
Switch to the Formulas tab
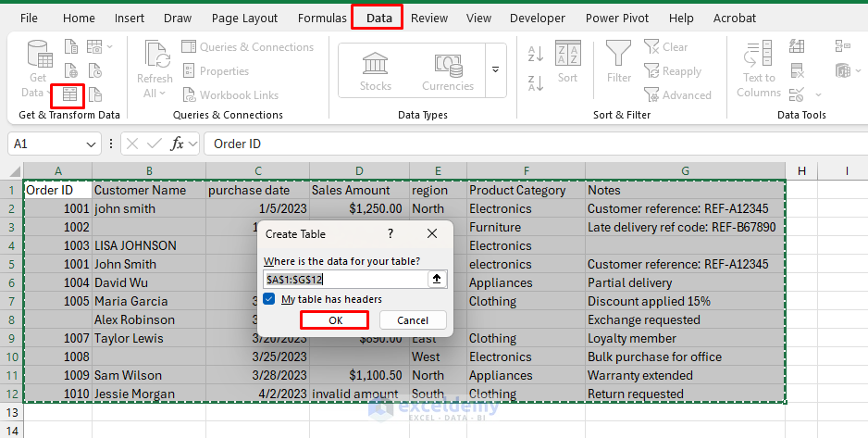[x=322, y=19]
